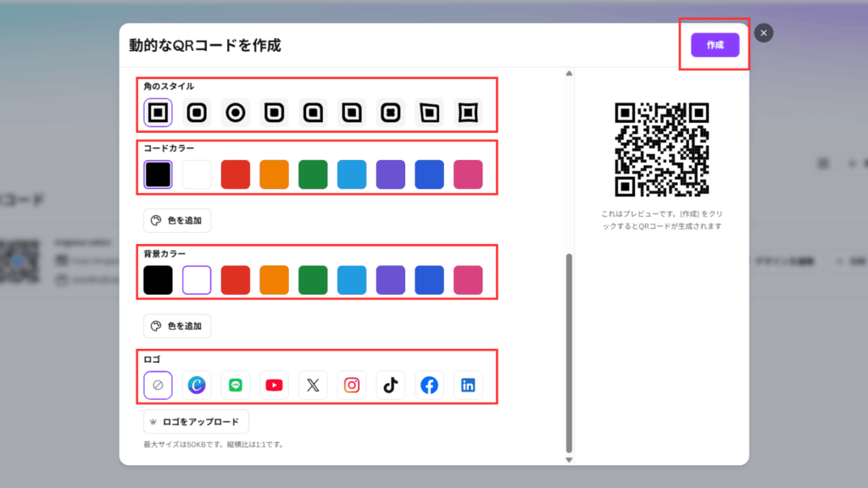This screenshot has height=488, width=868.
Task: Click the scroll-down arrow of the dialog scrollbar
Action: tap(569, 459)
